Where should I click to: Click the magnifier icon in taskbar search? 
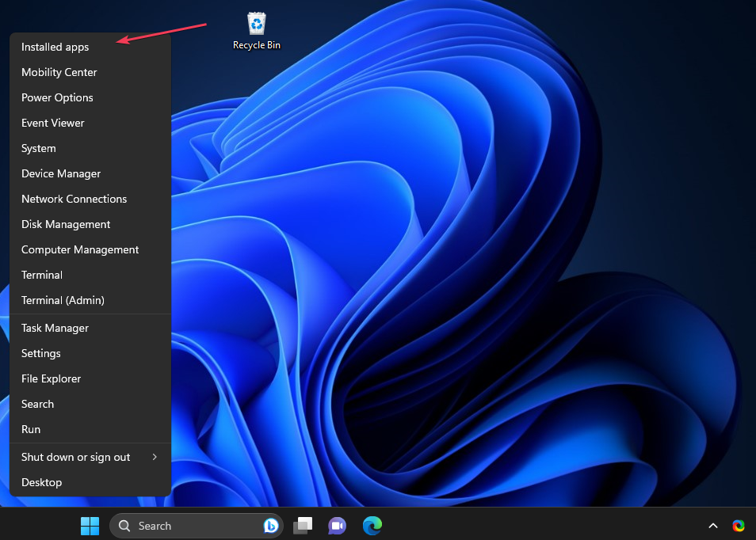[x=125, y=526]
